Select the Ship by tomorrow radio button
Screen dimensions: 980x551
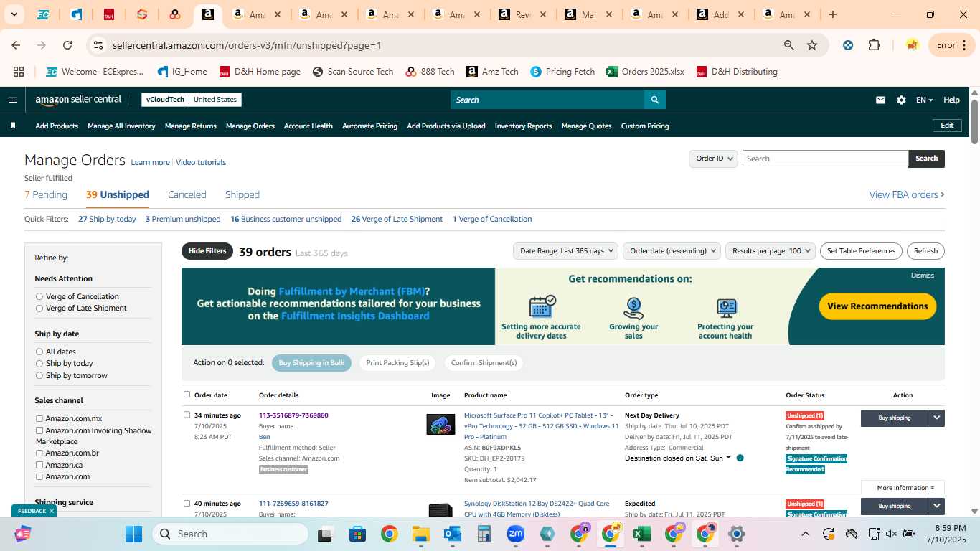(39, 375)
